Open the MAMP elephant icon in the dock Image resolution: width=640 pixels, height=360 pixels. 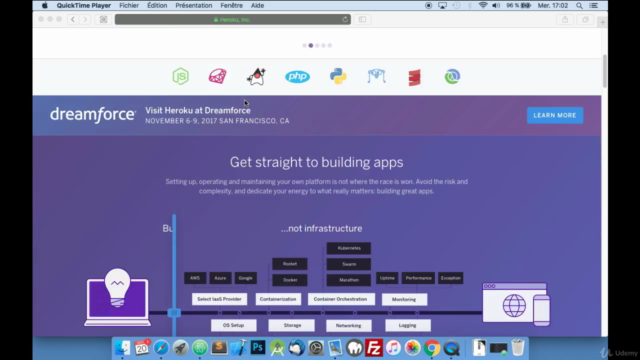click(x=354, y=348)
